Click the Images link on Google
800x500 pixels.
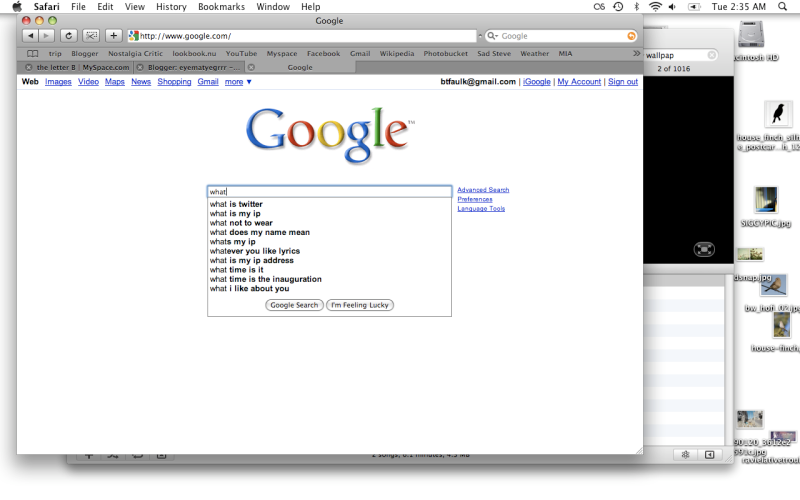(x=58, y=82)
